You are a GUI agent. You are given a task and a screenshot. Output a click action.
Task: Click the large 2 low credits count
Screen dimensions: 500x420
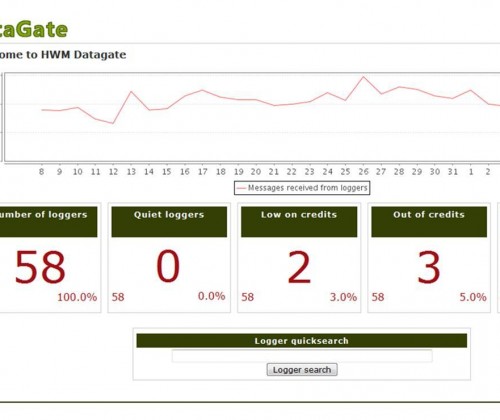coord(299,267)
